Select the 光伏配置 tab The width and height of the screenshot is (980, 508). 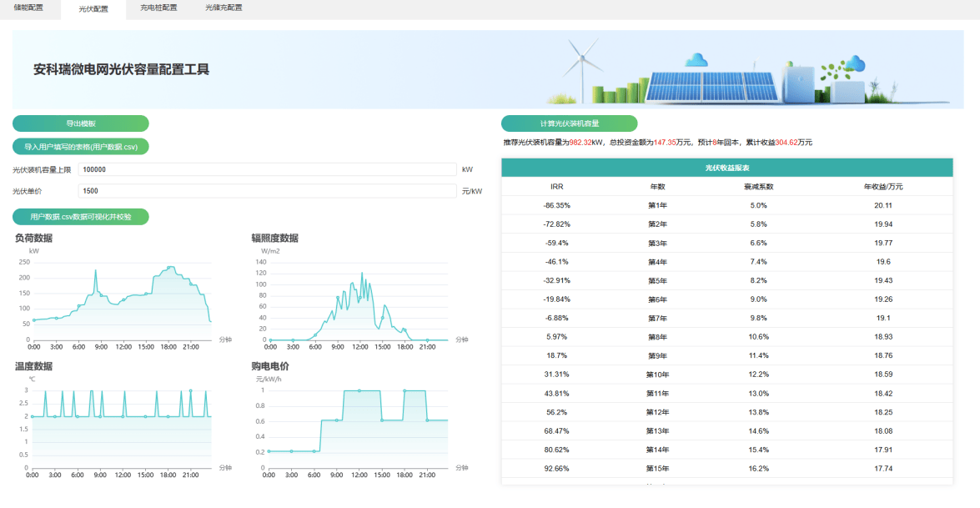93,9
